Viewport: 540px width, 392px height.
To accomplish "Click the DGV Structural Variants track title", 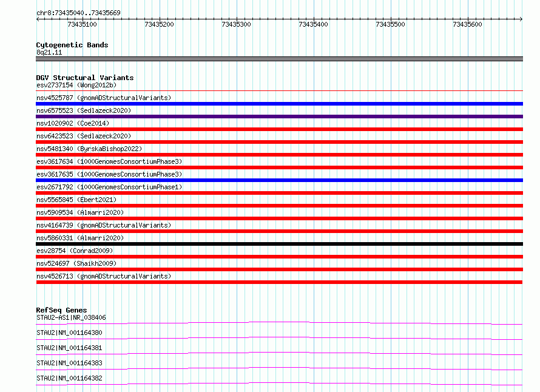I will point(85,78).
